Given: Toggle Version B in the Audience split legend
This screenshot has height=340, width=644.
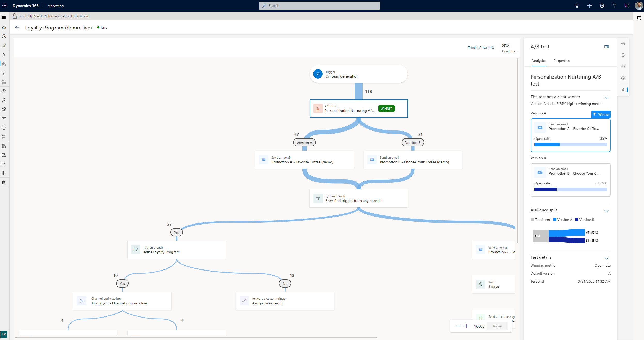Looking at the screenshot, I should click(585, 219).
